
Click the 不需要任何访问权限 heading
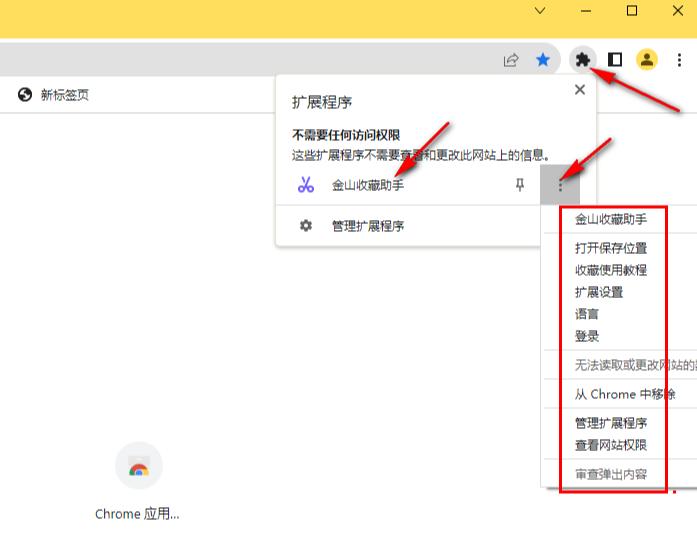point(346,135)
